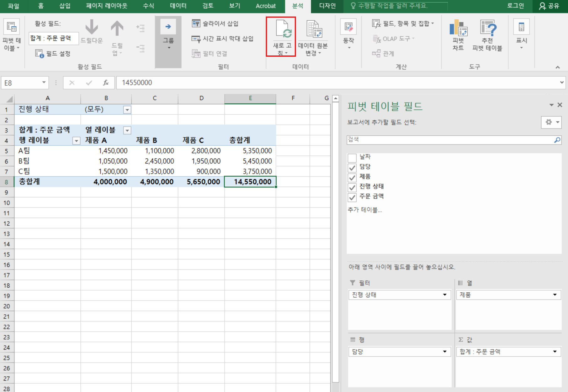The width and height of the screenshot is (568, 392).
Task: Check the 날짜 field checkbox
Action: point(352,158)
